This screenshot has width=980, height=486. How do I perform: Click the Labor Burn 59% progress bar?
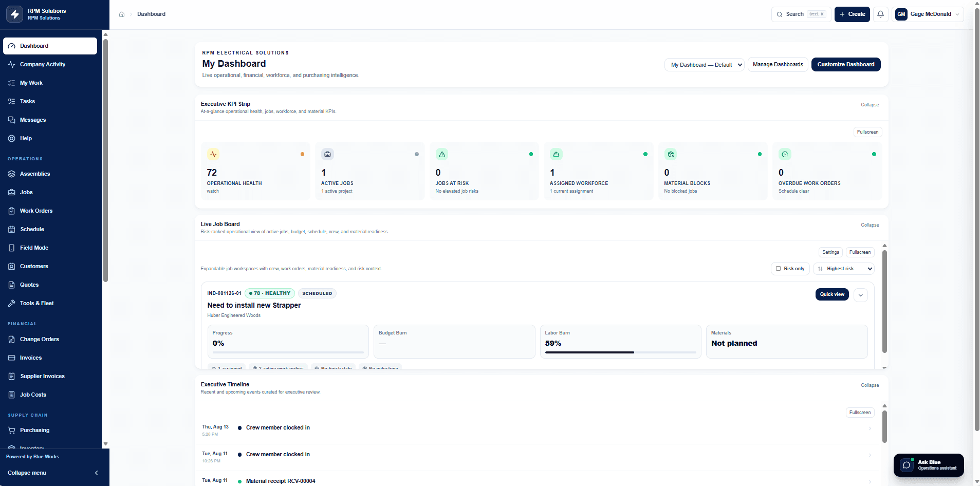pos(620,352)
